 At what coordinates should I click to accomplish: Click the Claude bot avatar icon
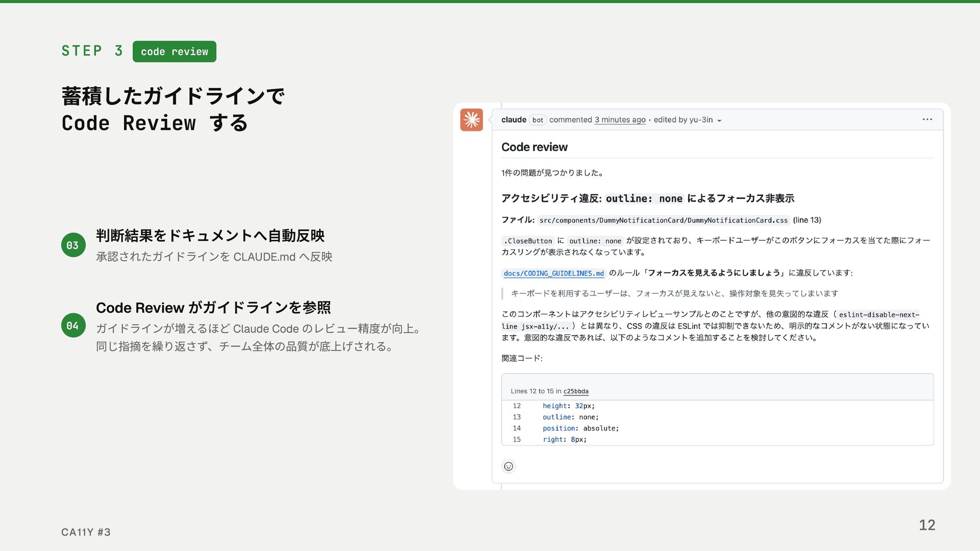coord(471,120)
